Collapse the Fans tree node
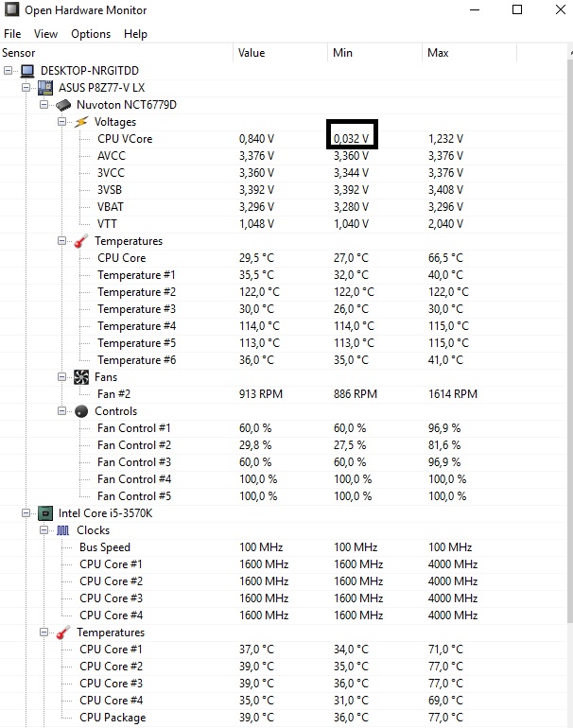The width and height of the screenshot is (573, 728). coord(62,377)
